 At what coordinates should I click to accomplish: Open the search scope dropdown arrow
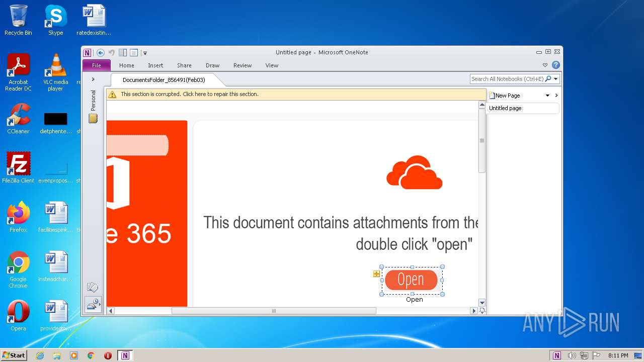click(556, 79)
